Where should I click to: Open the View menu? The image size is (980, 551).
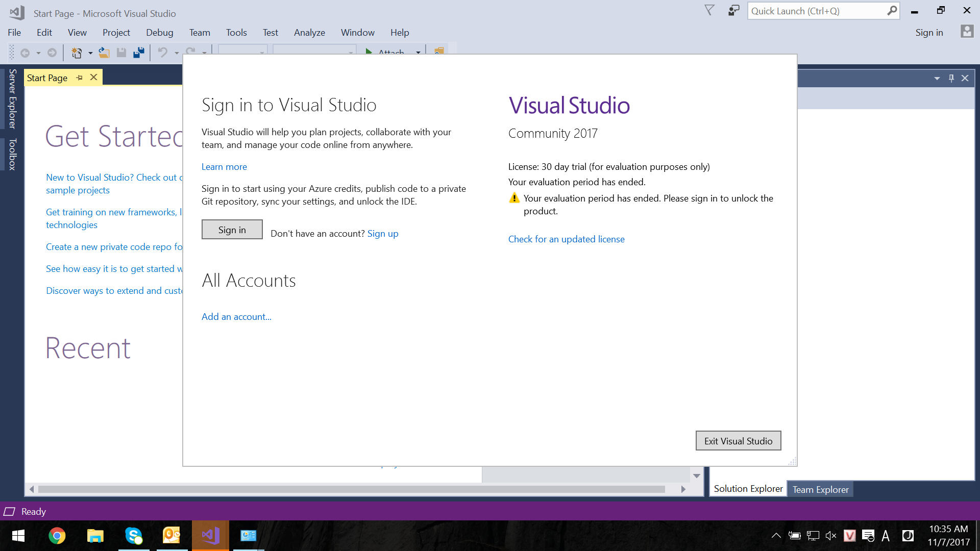pos(77,32)
